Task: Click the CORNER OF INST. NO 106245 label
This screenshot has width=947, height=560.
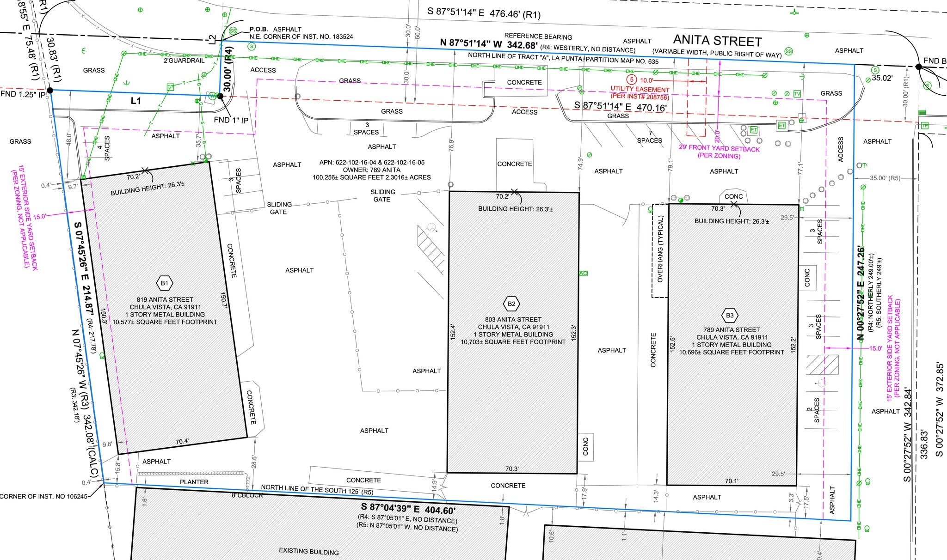Action: [x=43, y=497]
